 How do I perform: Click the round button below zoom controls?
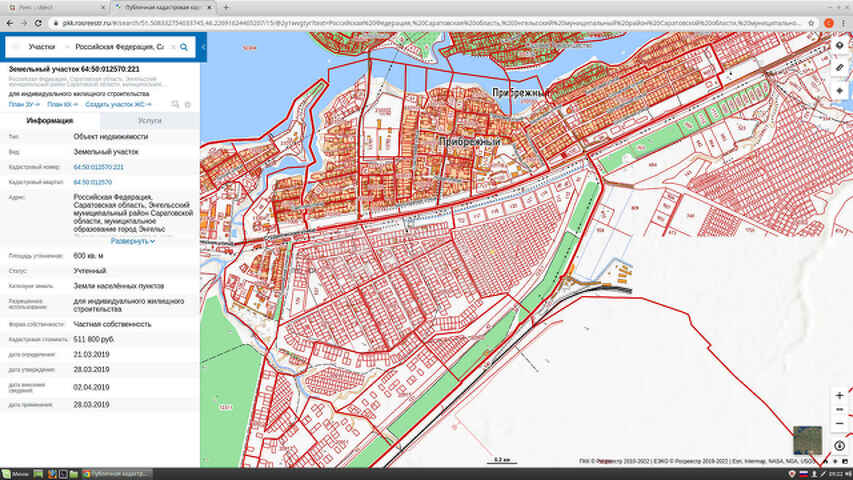[x=839, y=445]
